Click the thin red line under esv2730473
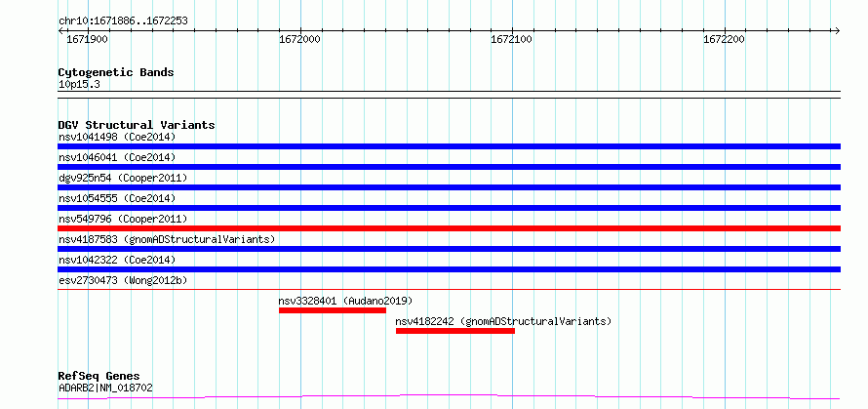This screenshot has width=868, height=409. 449,289
